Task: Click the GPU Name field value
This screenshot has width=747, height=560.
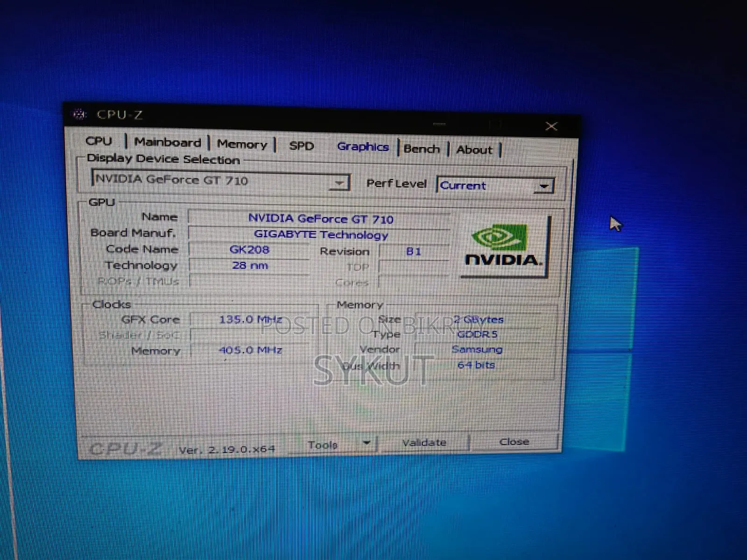Action: 320,218
